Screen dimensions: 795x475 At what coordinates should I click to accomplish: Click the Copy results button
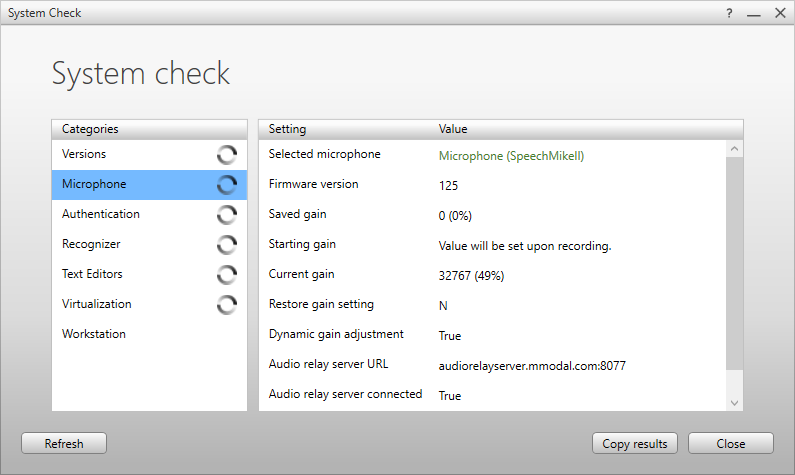point(635,443)
